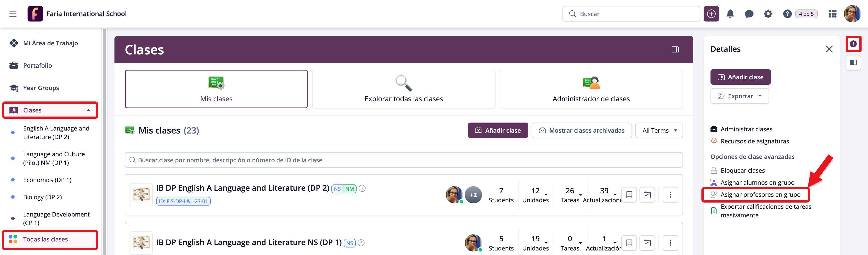Click the purple Language Development class dot
Image resolution: width=868 pixels, height=255 pixels.
tap(13, 218)
